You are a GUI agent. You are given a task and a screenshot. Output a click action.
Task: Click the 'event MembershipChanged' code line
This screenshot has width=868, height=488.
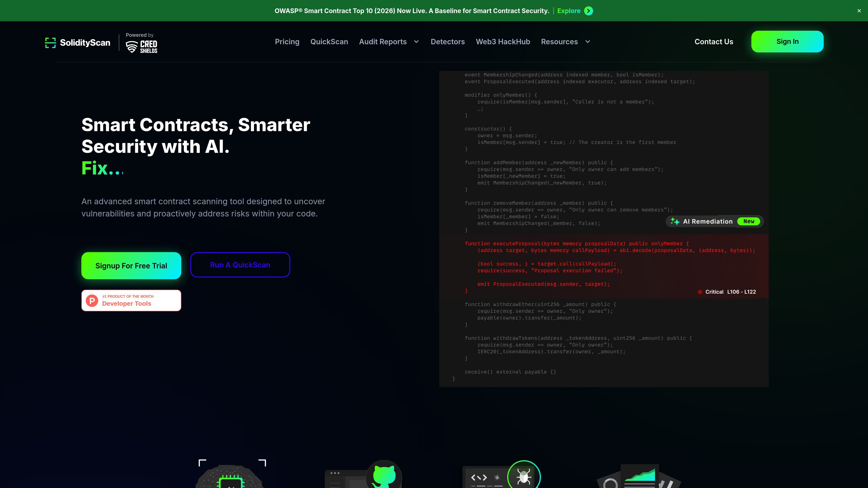coord(564,75)
